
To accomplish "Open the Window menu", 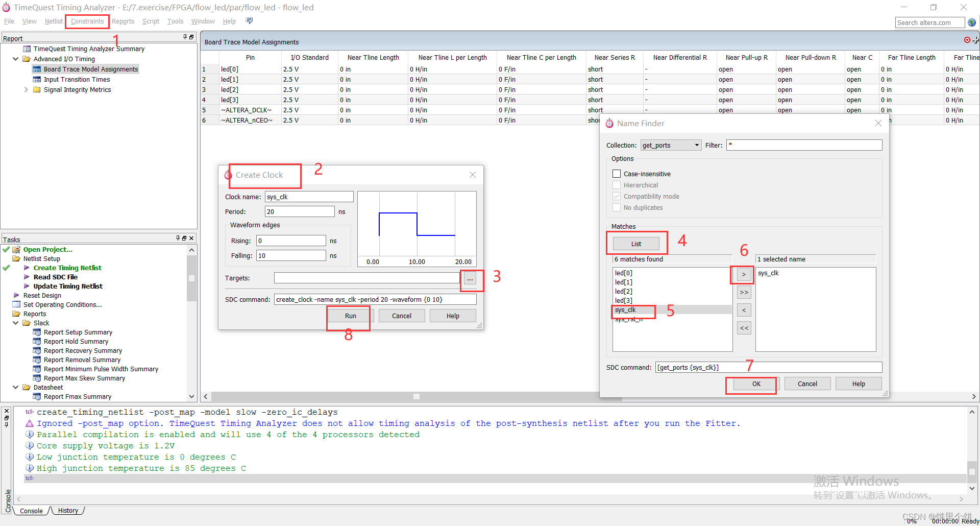I will [x=203, y=21].
